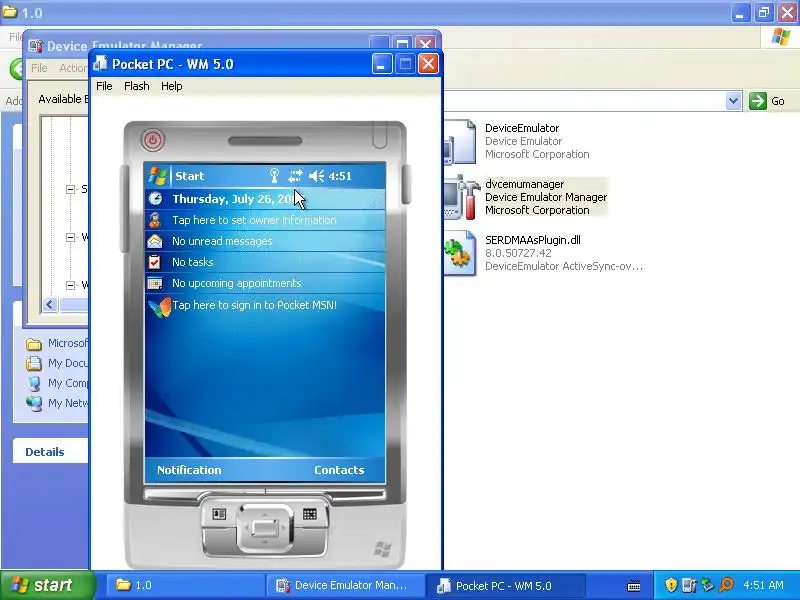This screenshot has width=800, height=600.
Task: Tap the Contacts softkey
Action: pyautogui.click(x=339, y=470)
